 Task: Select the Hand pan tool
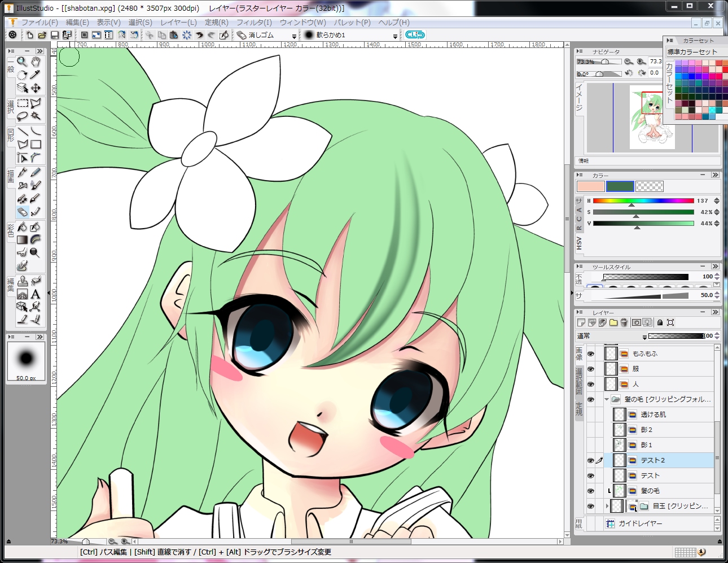click(x=36, y=62)
